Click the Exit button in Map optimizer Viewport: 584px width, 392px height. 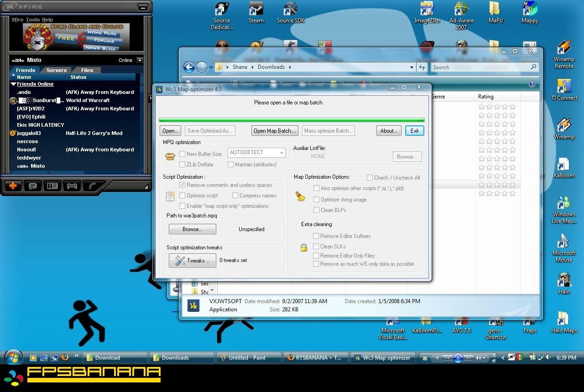414,131
